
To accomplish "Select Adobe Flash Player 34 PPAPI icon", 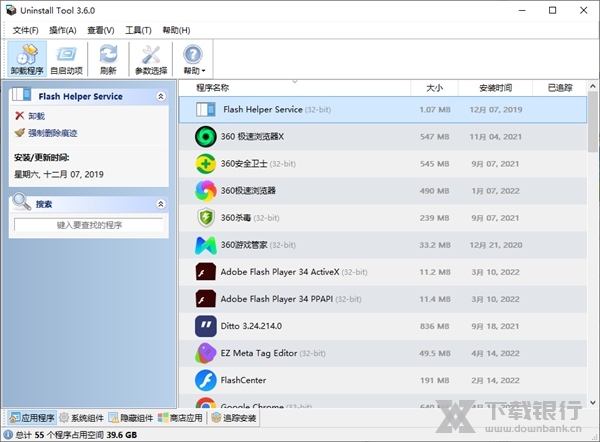I will pos(205,299).
